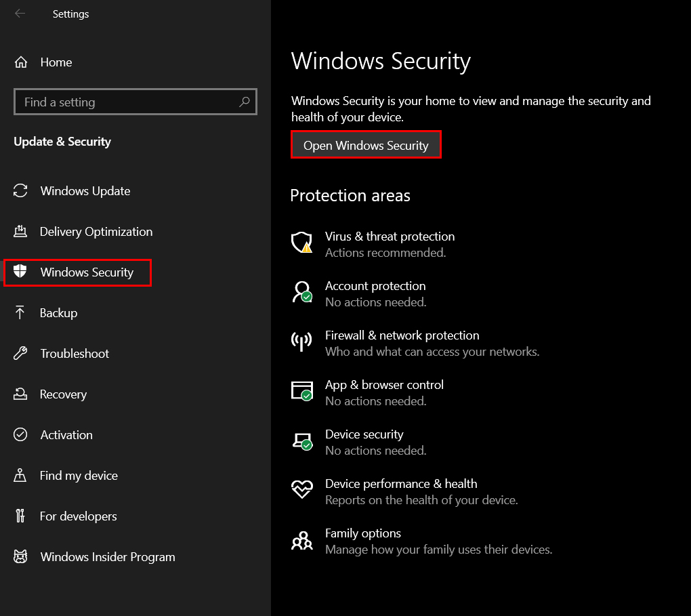Click the Find a setting search box

pos(135,102)
